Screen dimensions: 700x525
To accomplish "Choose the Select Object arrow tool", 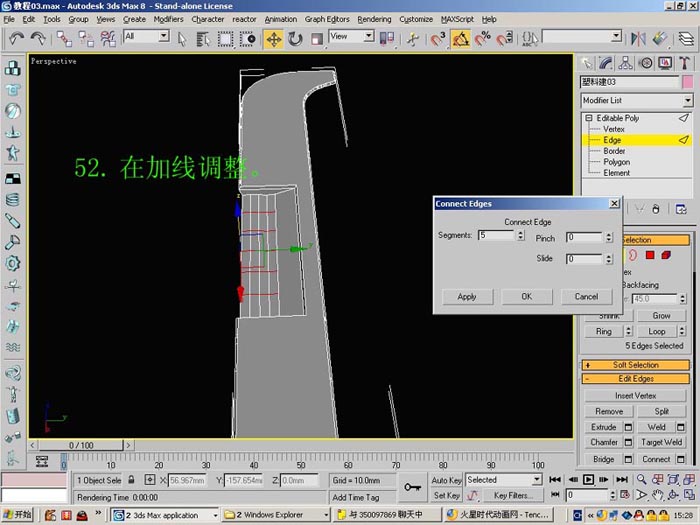I will [182, 39].
